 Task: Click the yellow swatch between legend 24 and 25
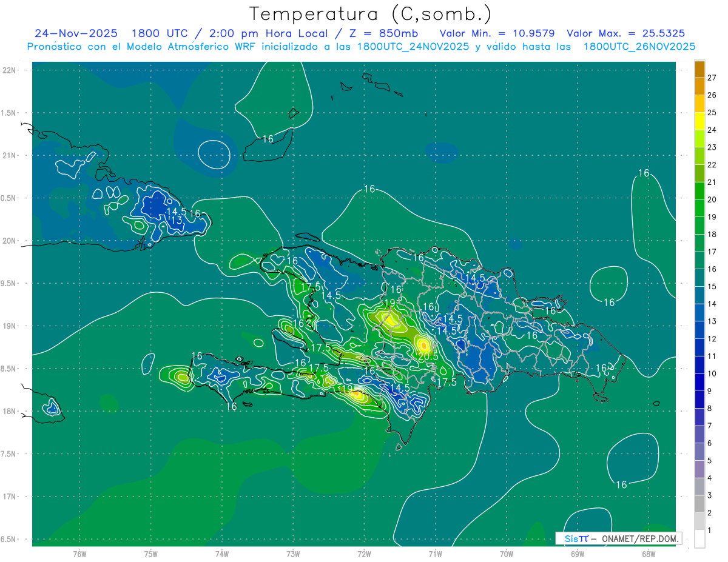coord(699,121)
